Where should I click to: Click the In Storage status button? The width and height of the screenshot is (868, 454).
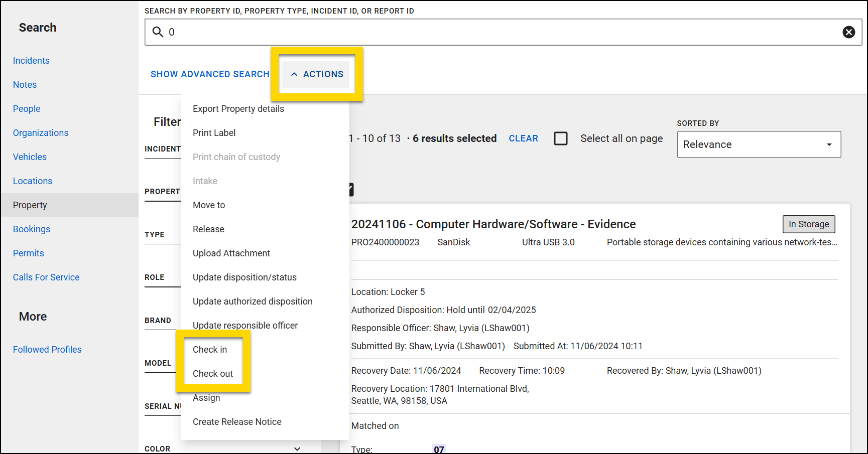click(809, 224)
